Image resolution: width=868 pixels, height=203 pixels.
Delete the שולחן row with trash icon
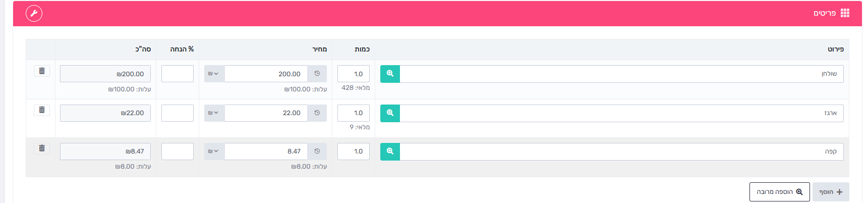[42, 71]
